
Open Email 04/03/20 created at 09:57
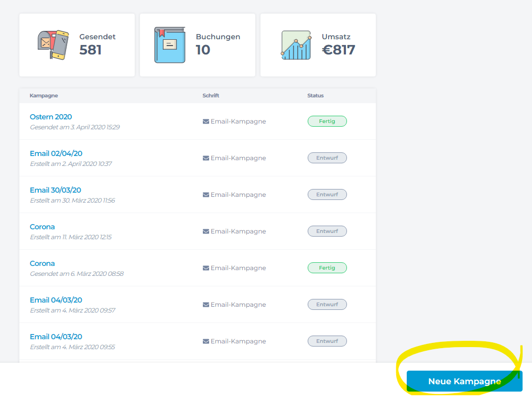pyautogui.click(x=56, y=300)
